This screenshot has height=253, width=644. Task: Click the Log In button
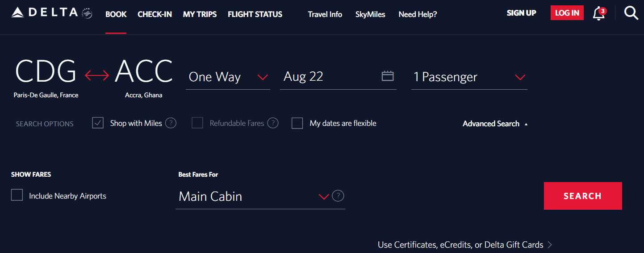[x=567, y=13]
